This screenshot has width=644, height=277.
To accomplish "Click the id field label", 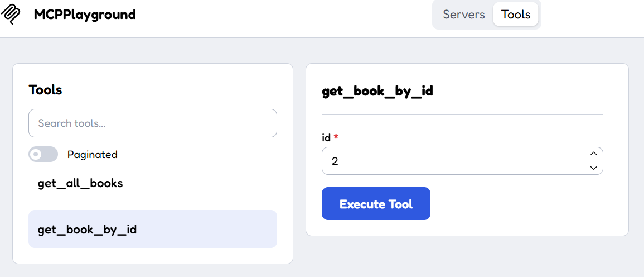I will tap(326, 137).
